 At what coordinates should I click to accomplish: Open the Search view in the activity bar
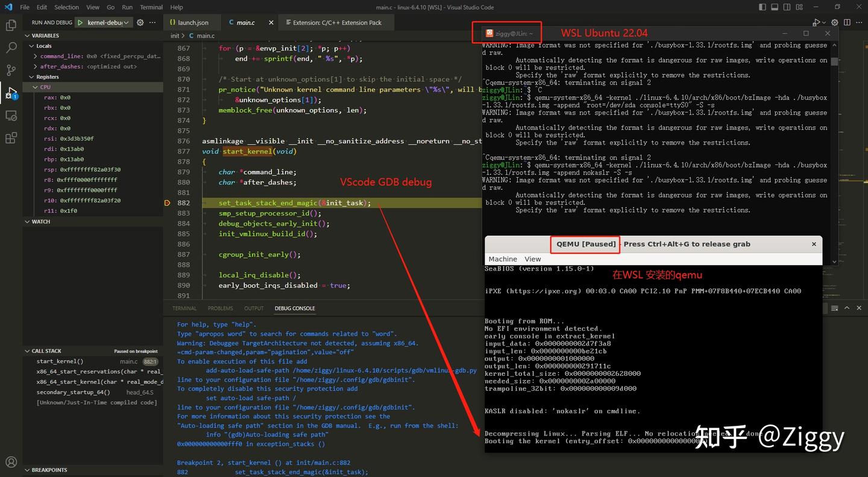(11, 48)
